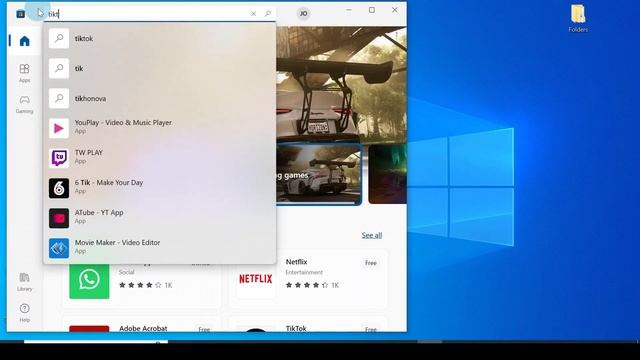Click the Microsoft Store logo icon
This screenshot has width=640, height=360.
[x=20, y=14]
